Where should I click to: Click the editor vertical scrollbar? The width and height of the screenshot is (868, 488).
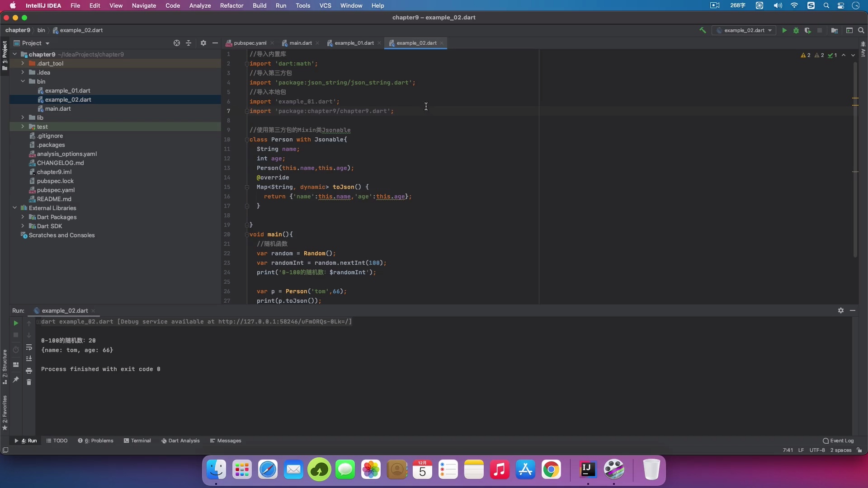tap(855, 158)
